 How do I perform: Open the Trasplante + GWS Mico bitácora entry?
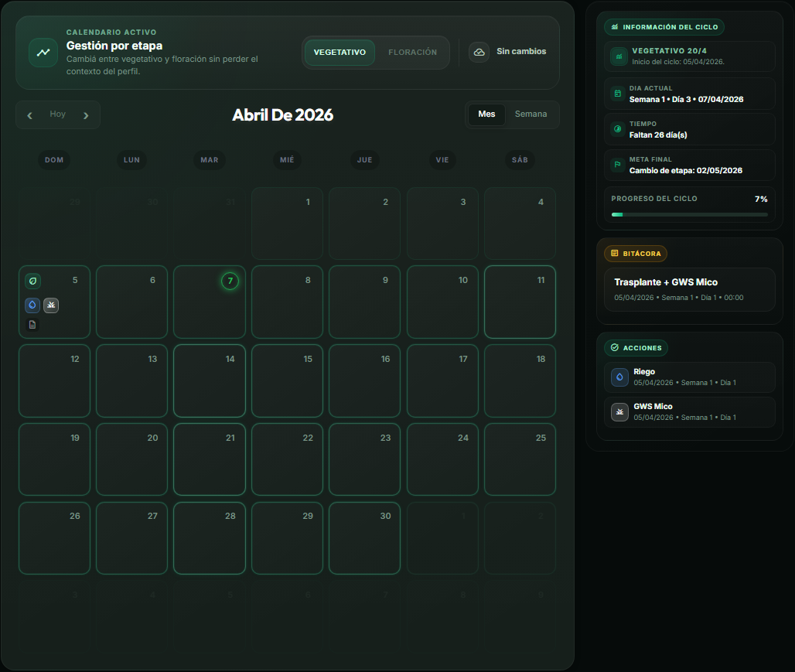coord(689,288)
